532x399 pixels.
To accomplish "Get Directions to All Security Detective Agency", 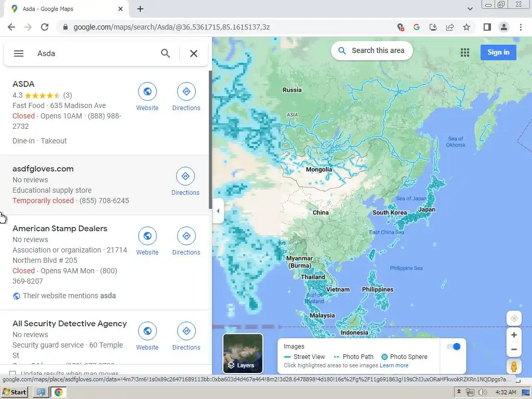I will (x=187, y=336).
